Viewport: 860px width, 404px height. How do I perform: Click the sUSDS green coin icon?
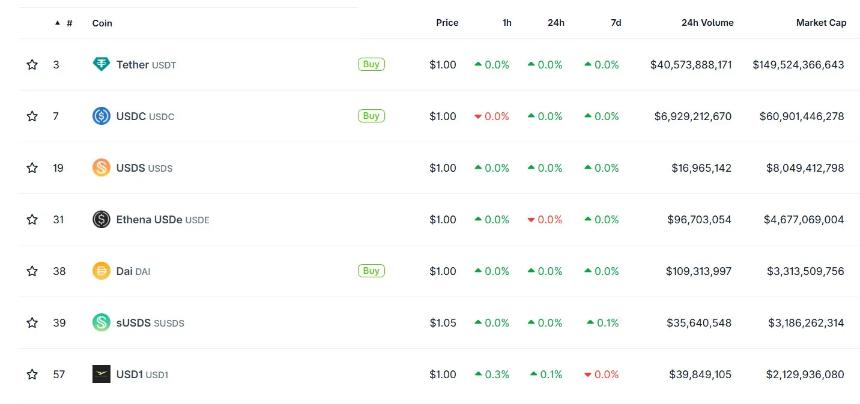101,322
